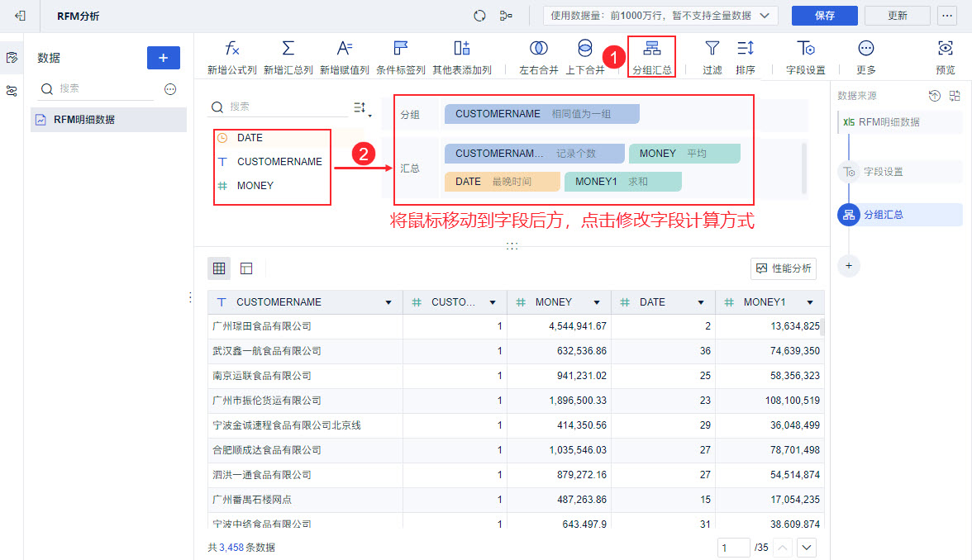Click the 108,100,519 value cell
This screenshot has height=560, width=972.
tap(770, 400)
